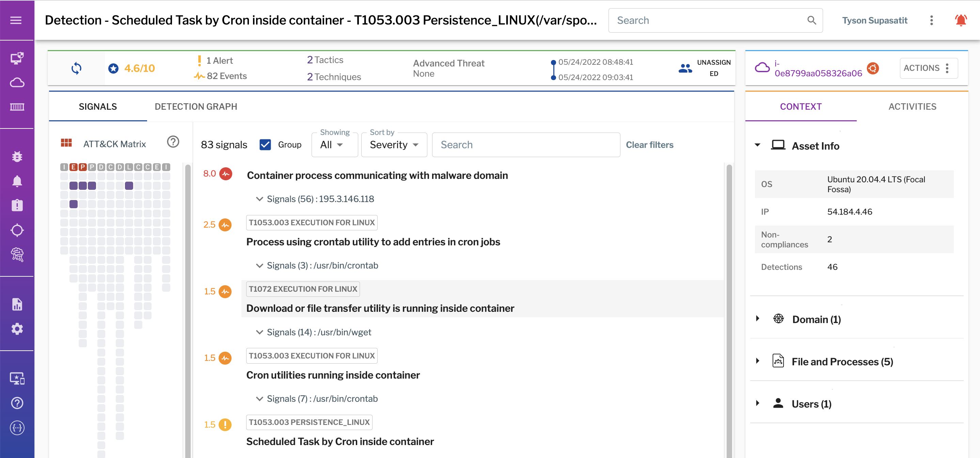Viewport: 980px width, 458px height.
Task: Click the settings gear in the sidebar
Action: pos(17,329)
